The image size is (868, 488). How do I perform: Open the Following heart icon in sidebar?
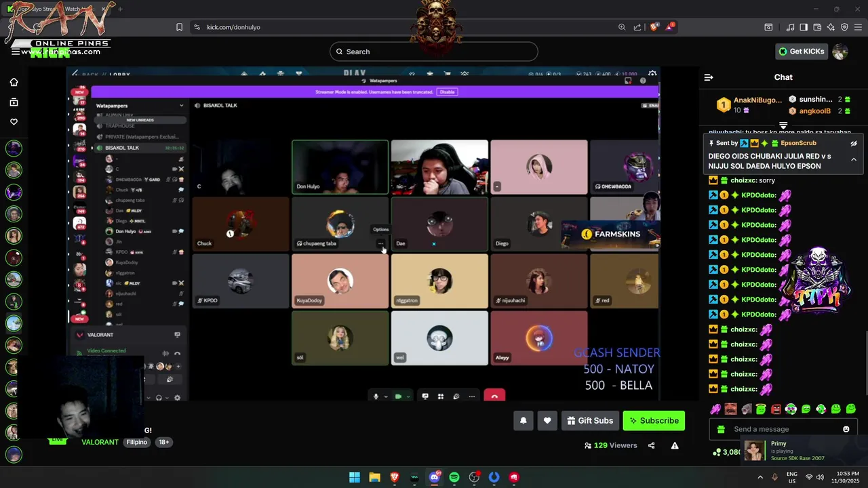[14, 122]
